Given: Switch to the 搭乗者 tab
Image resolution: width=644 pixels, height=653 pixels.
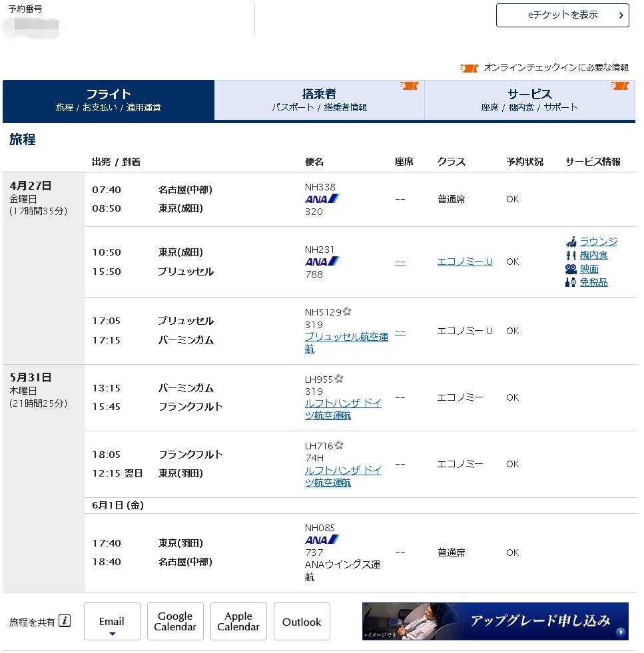Looking at the screenshot, I should coord(319,101).
